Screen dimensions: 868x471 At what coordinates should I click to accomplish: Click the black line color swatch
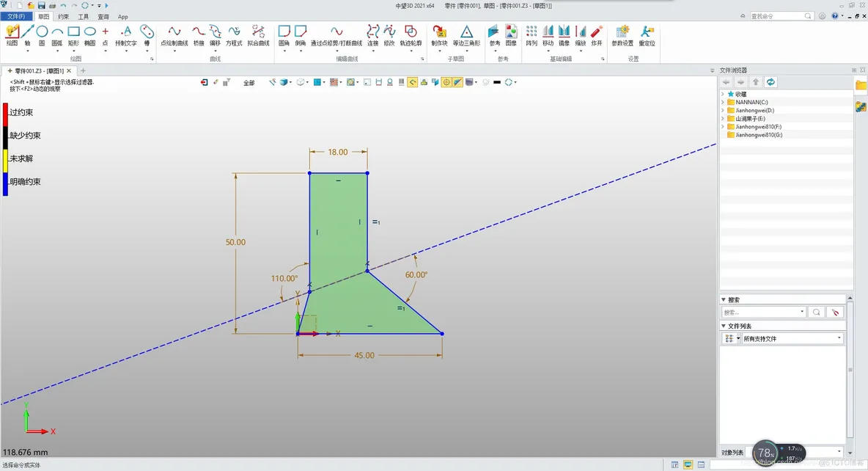(x=497, y=82)
